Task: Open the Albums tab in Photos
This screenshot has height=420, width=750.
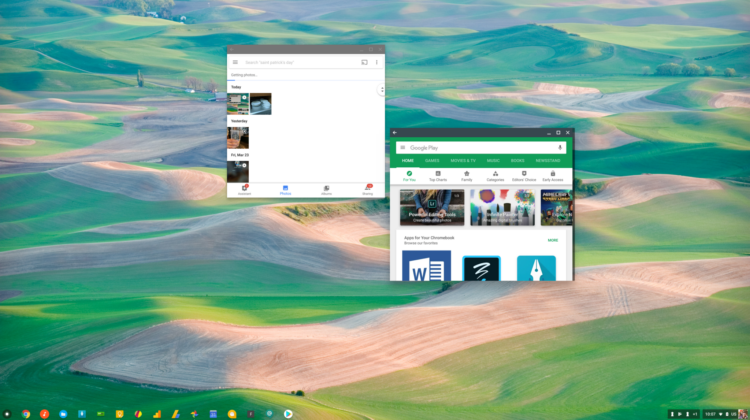Action: 326,189
